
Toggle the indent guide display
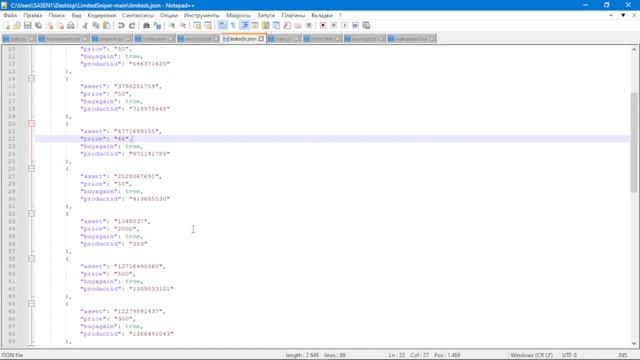point(244,25)
